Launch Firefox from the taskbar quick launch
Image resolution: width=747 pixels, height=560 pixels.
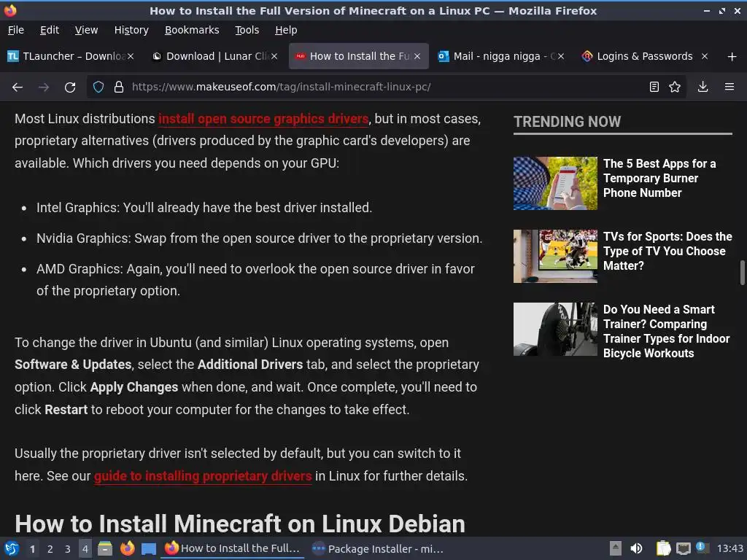pos(127,548)
